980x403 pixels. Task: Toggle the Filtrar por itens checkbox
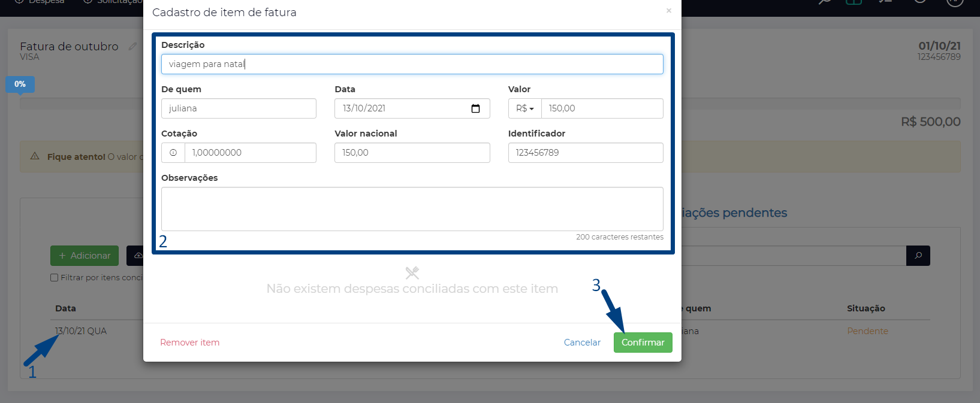point(55,278)
